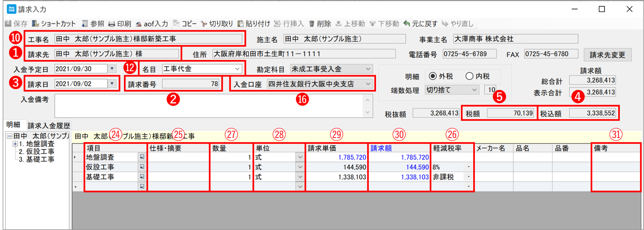Click the 貼り付け (paste) toolbar icon
Screen dimensions: 644x230
pos(241,24)
